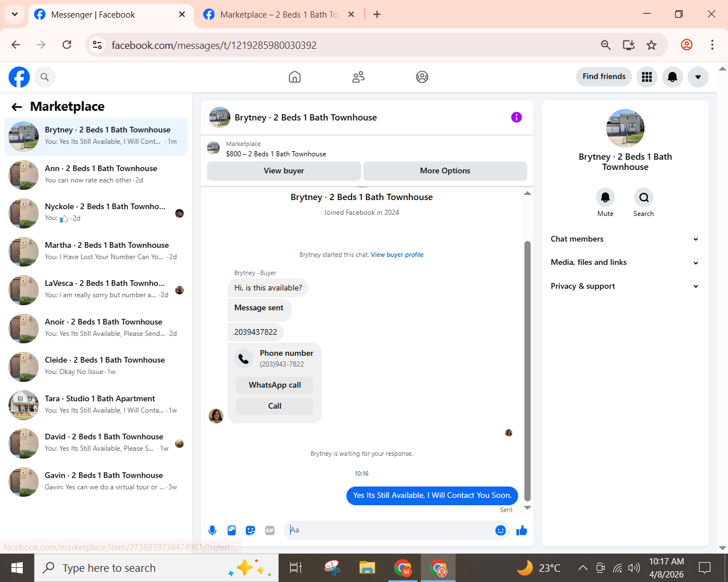The image size is (728, 582).
Task: Click the chat scroll down arrow
Action: tap(527, 508)
